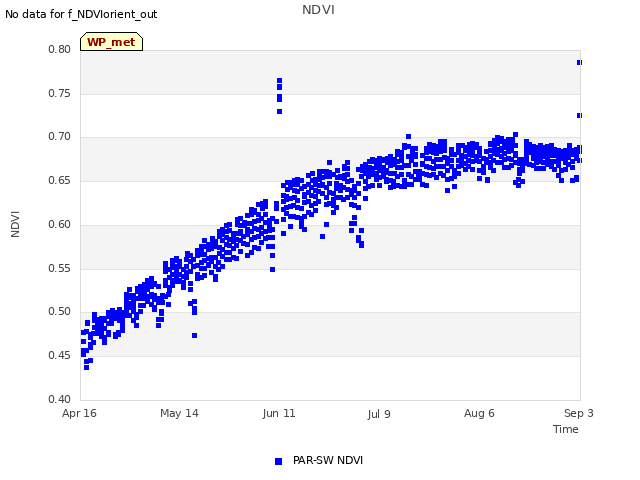Click the blue PAR-SW NDVI legend marker
The height and width of the screenshot is (480, 640).
[x=278, y=461]
